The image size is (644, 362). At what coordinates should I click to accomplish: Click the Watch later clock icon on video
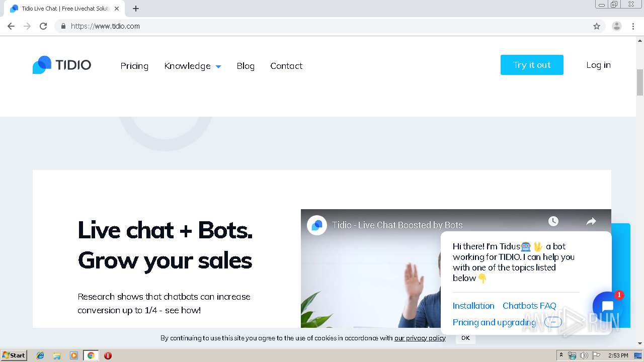[553, 221]
